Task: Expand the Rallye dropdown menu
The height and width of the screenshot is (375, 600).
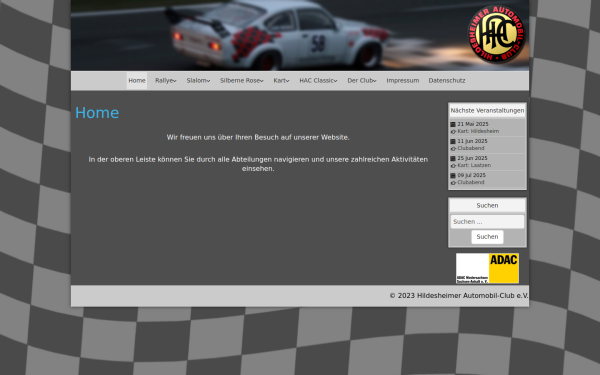Action: 166,81
